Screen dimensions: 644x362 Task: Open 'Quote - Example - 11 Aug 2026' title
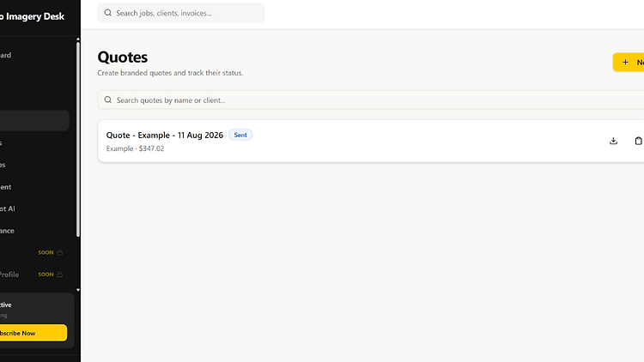pyautogui.click(x=165, y=135)
